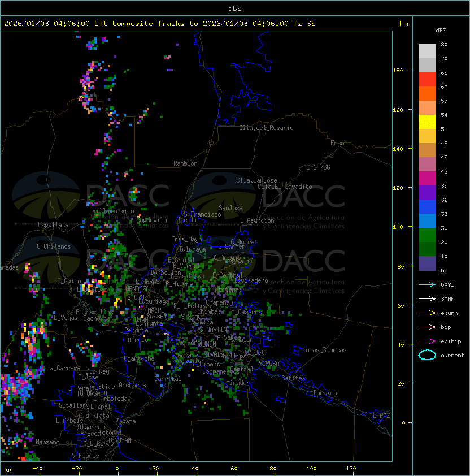
Task: Click the TUNUYAN map label
Action: [x=120, y=440]
